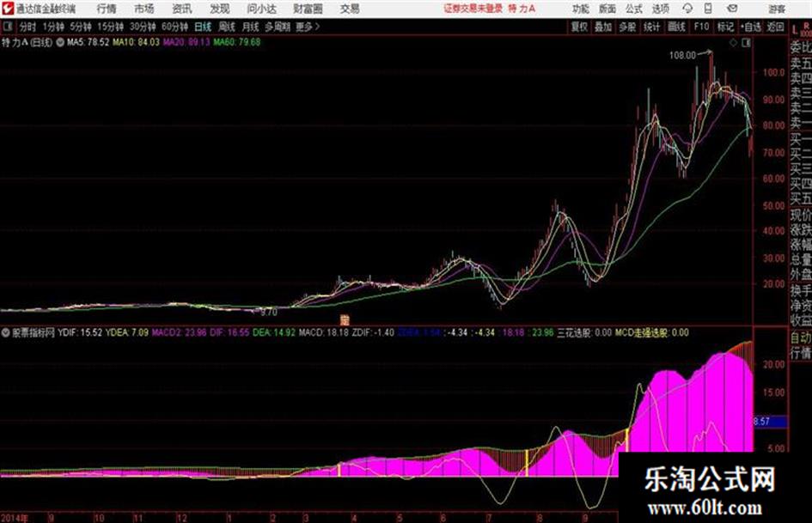Click the 统计 statistics toolbar button
This screenshot has height=523, width=812.
tap(652, 27)
